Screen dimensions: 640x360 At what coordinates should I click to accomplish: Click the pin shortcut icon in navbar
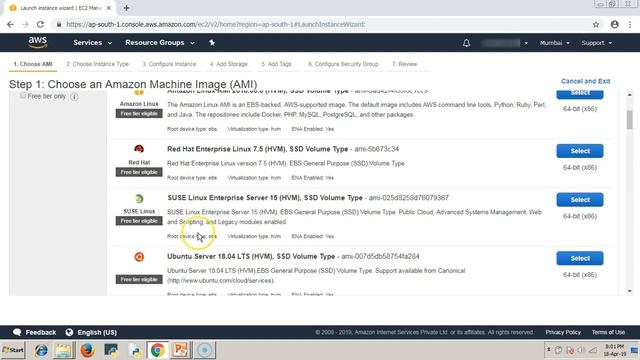pos(212,42)
